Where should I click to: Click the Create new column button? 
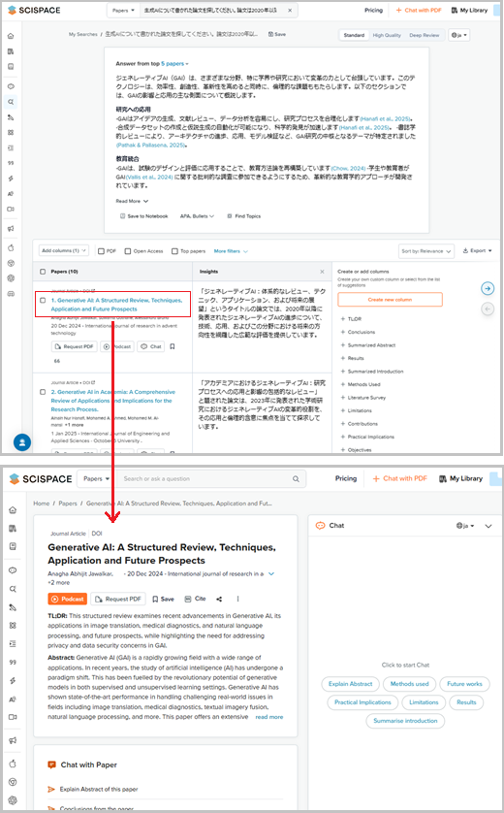pos(390,300)
